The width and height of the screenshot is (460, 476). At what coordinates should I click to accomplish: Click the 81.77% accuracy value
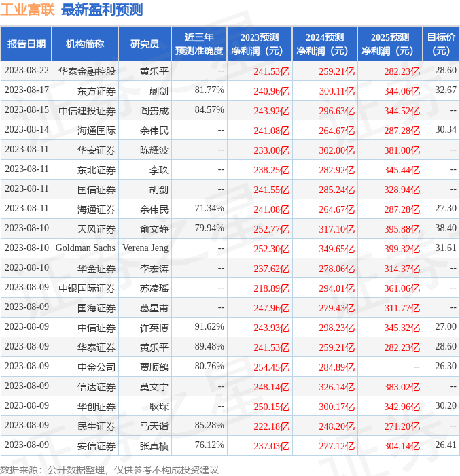tap(209, 90)
